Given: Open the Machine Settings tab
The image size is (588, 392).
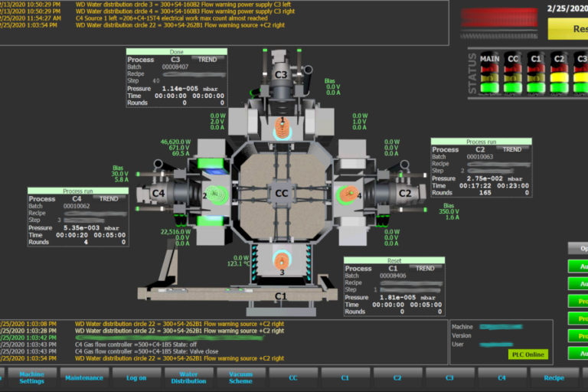Looking at the screenshot, I should [31, 377].
